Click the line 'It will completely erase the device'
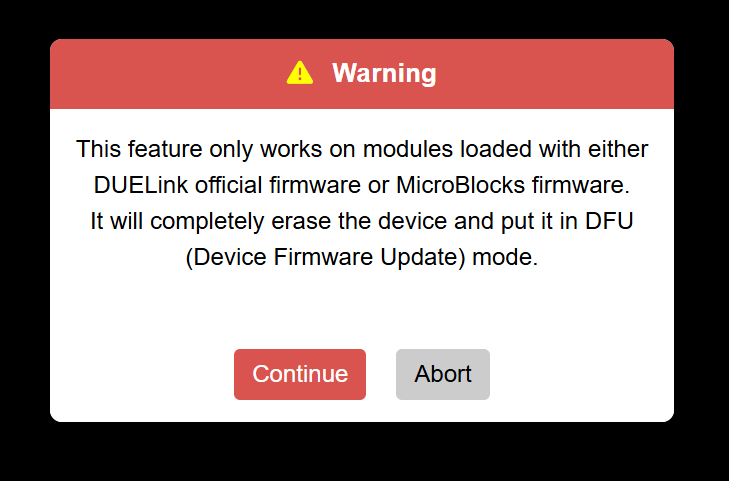Image resolution: width=729 pixels, height=481 pixels. tap(362, 221)
